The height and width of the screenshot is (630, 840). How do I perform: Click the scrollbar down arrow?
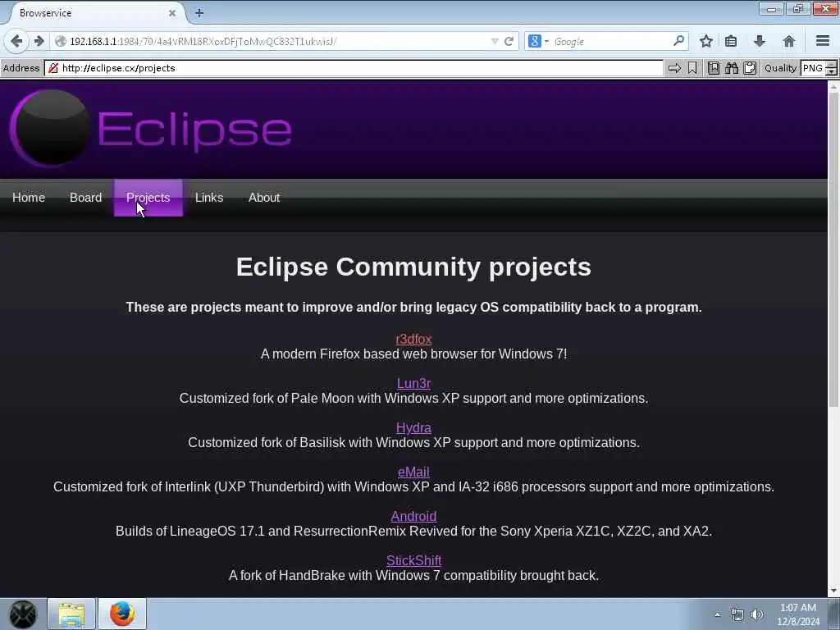pos(833,591)
